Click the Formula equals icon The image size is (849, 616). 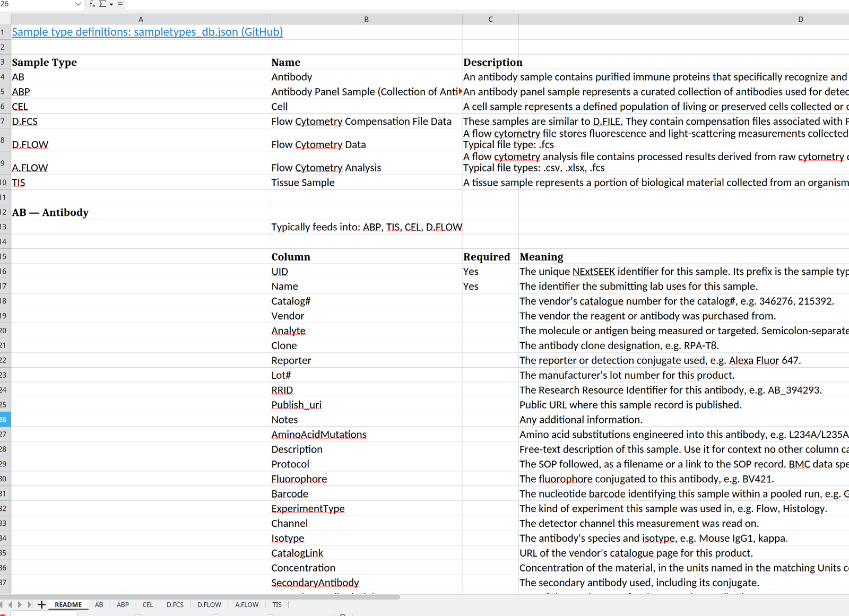[120, 4]
